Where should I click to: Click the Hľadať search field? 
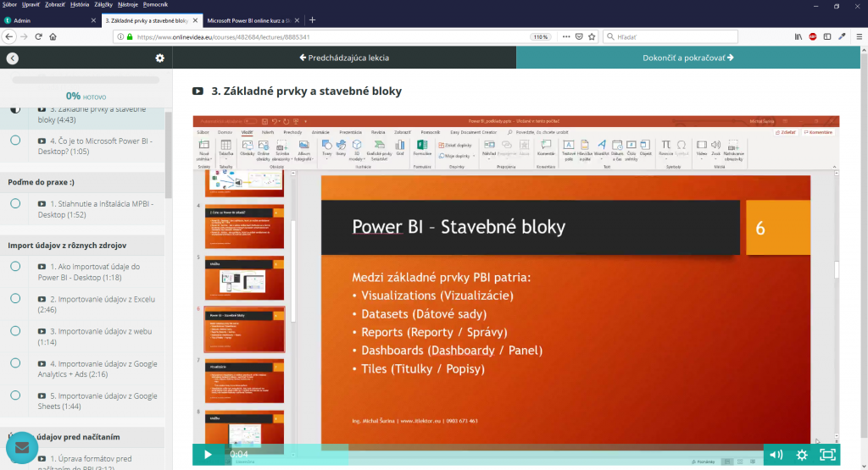tap(670, 37)
